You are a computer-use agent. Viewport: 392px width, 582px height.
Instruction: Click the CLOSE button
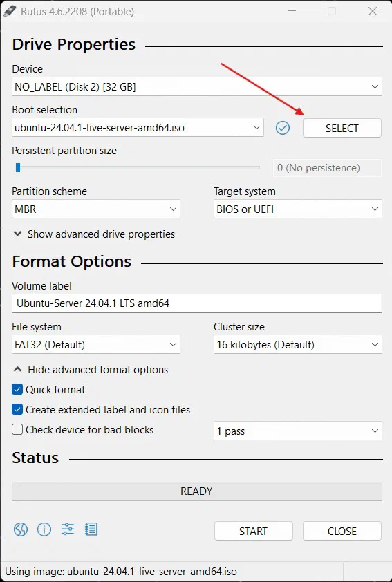[x=342, y=531]
